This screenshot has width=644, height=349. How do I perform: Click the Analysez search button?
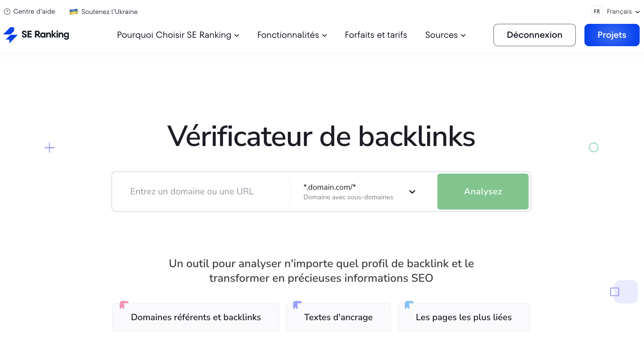(484, 191)
